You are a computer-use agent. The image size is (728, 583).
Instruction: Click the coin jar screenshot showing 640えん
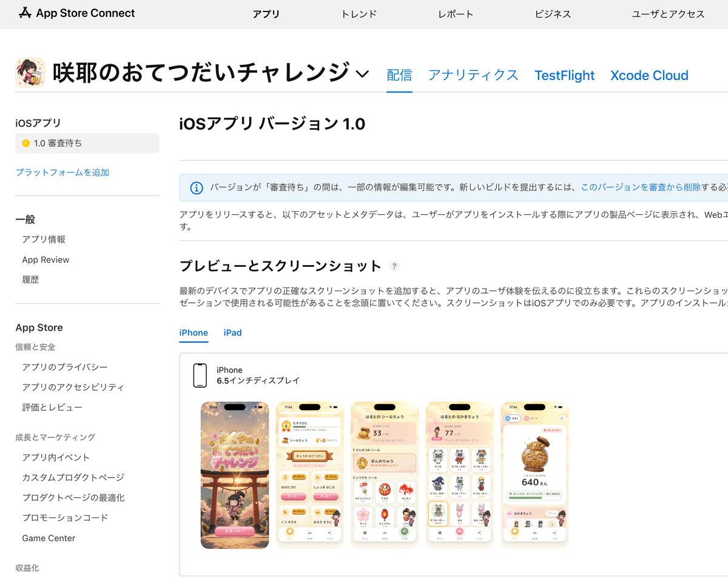(534, 475)
